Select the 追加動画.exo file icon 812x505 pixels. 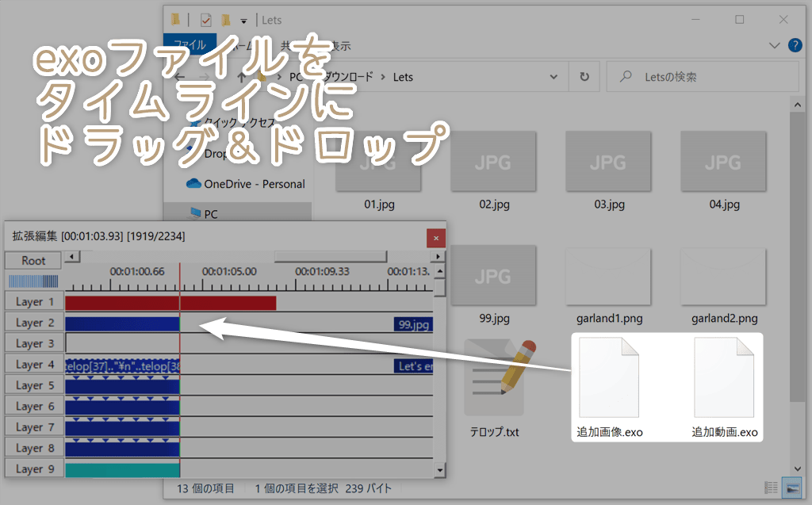pos(724,378)
